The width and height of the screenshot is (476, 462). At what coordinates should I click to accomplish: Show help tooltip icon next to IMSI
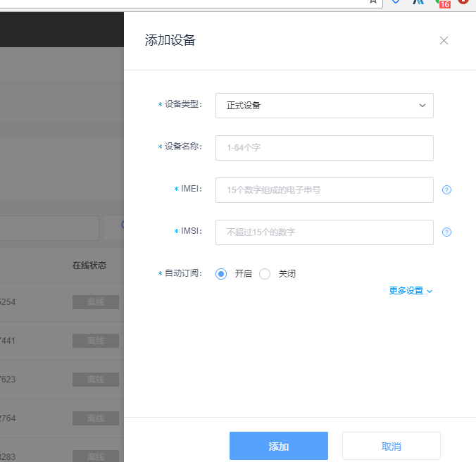tap(446, 232)
